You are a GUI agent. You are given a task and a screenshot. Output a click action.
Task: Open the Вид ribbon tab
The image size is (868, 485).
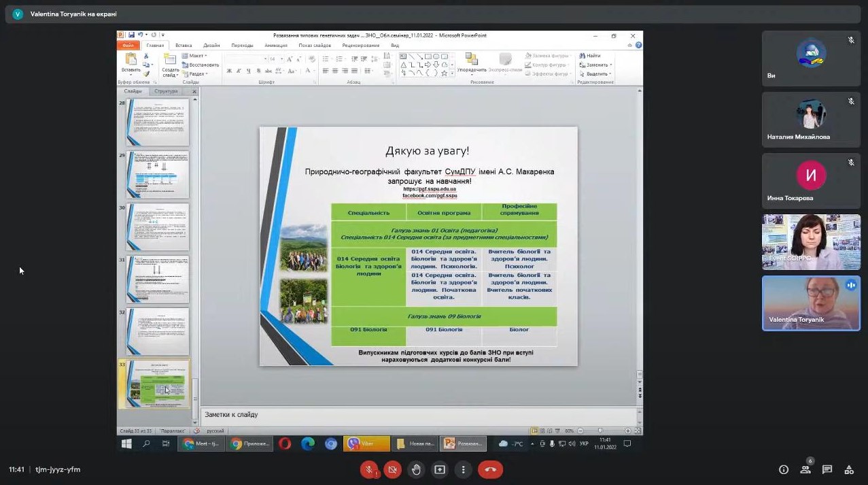pyautogui.click(x=395, y=46)
